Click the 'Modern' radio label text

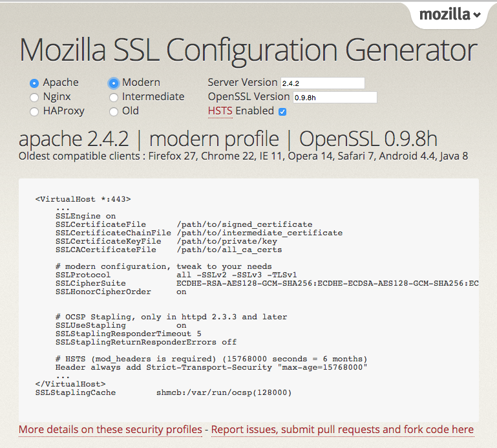click(x=141, y=83)
